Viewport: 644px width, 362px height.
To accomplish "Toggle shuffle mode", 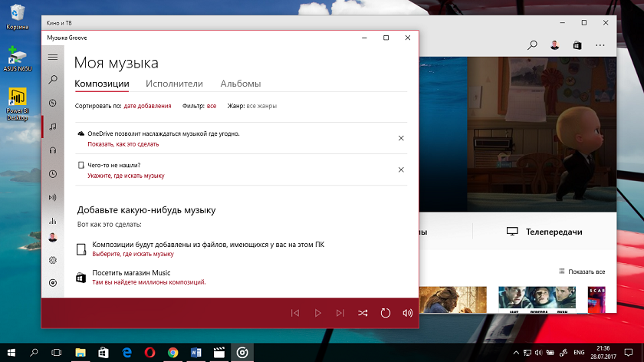I will (x=363, y=313).
